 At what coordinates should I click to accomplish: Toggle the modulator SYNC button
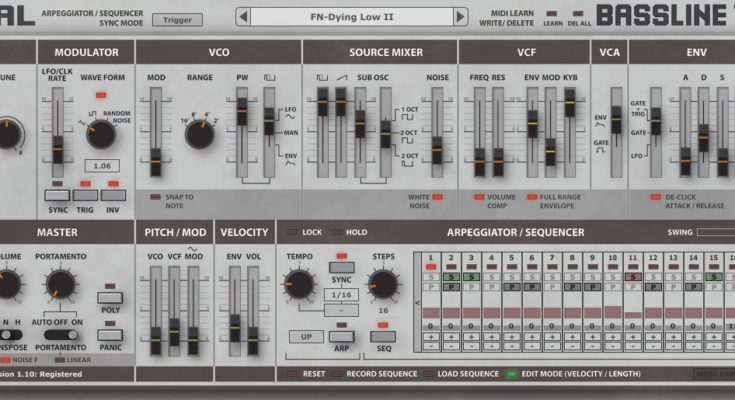tap(58, 196)
